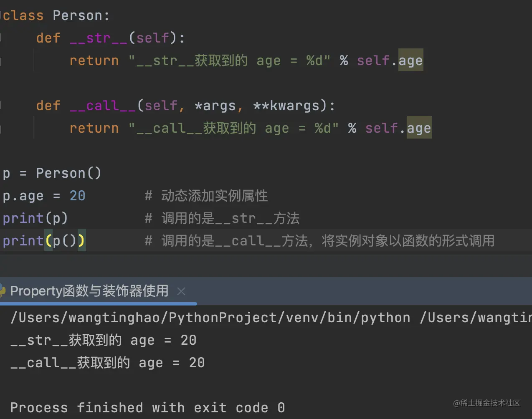Click the highlighted age in __call__ return

tap(419, 128)
